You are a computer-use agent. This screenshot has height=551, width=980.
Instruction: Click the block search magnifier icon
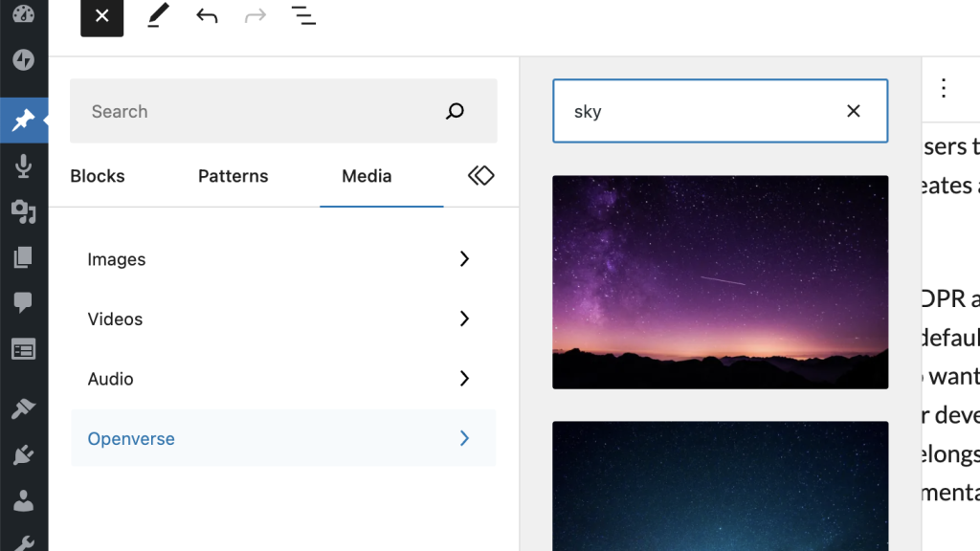point(455,111)
